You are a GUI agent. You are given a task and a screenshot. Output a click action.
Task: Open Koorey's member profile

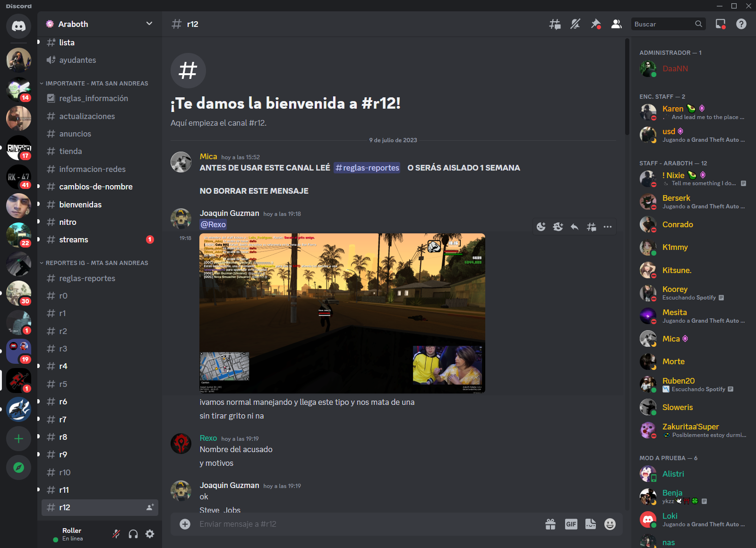point(693,293)
